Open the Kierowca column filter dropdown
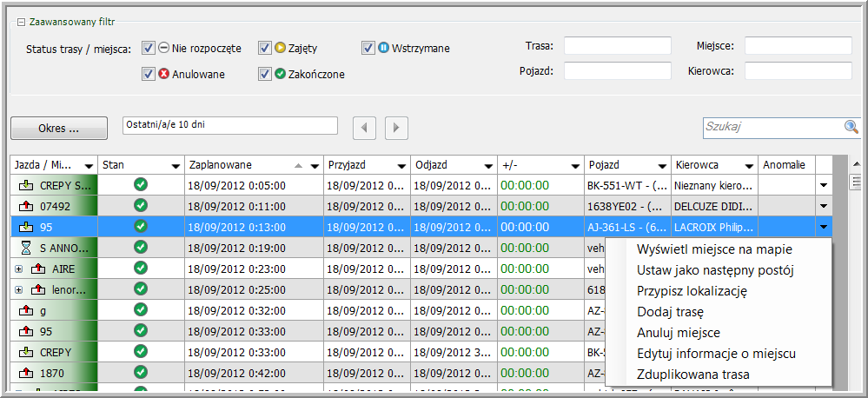This screenshot has width=868, height=398. pyautogui.click(x=748, y=165)
